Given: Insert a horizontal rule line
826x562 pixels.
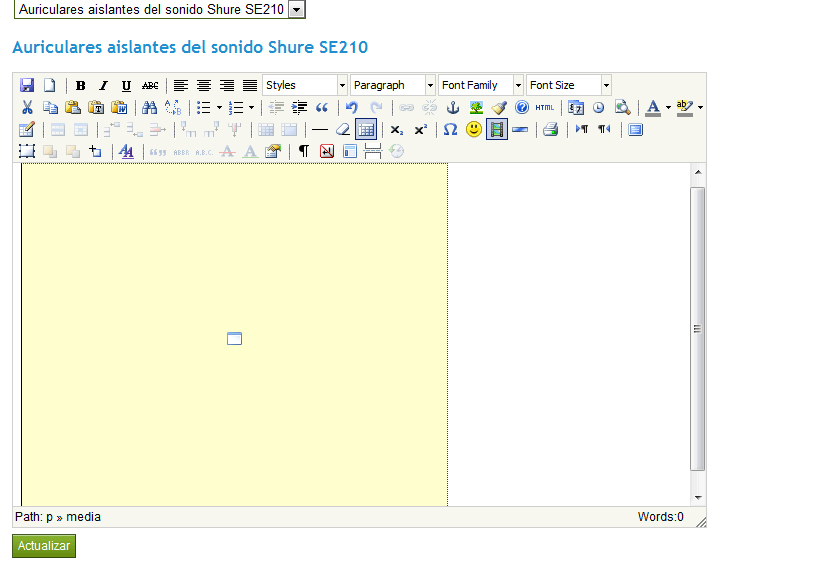Looking at the screenshot, I should [320, 130].
